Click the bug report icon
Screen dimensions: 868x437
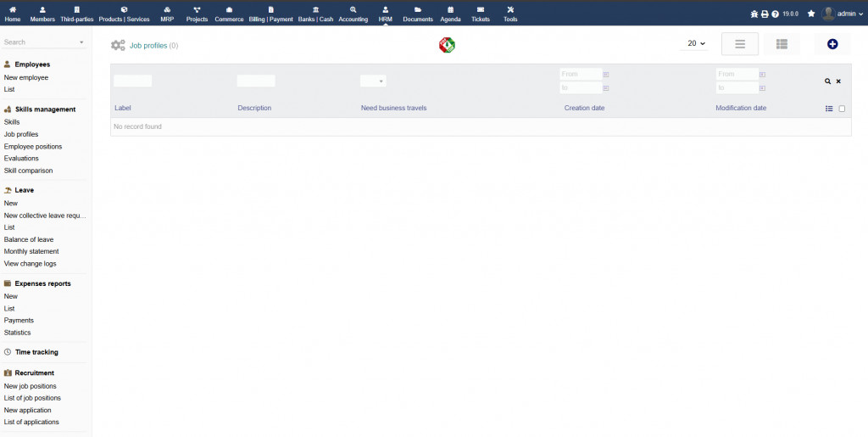coord(754,14)
